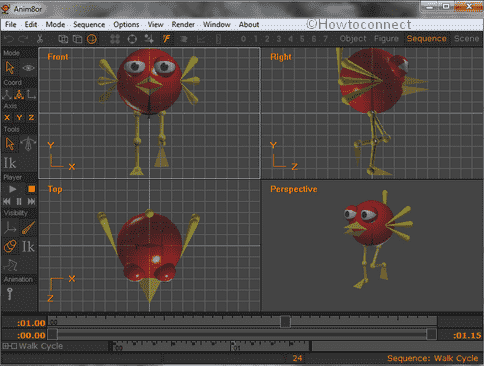Viewport: 484px width, 366px height.
Task: Open the Options menu
Action: tap(126, 24)
